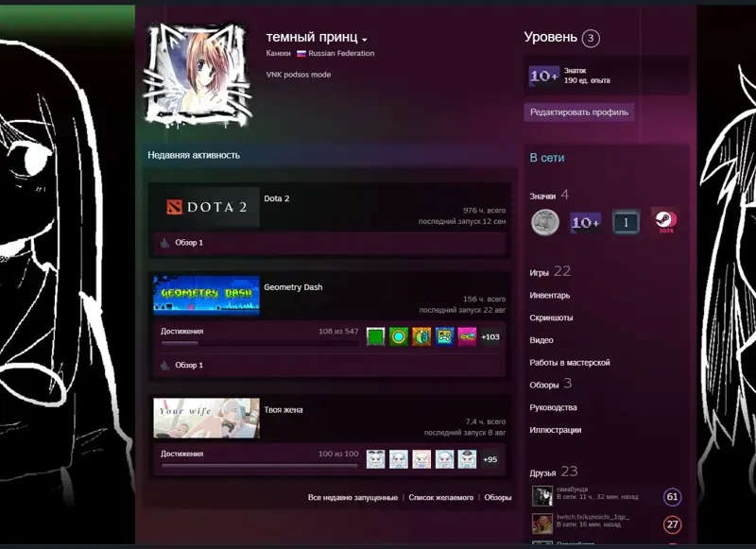
Task: Open the Список желаемого link
Action: pyautogui.click(x=441, y=497)
